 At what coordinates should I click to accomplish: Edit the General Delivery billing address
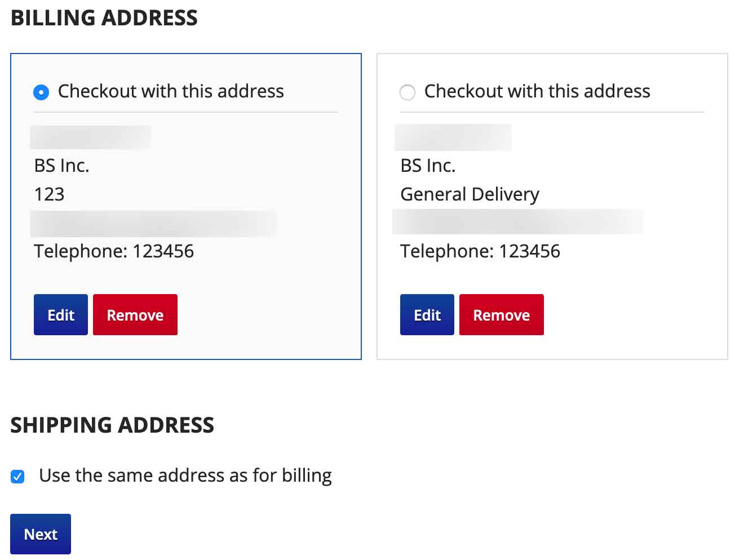tap(427, 315)
